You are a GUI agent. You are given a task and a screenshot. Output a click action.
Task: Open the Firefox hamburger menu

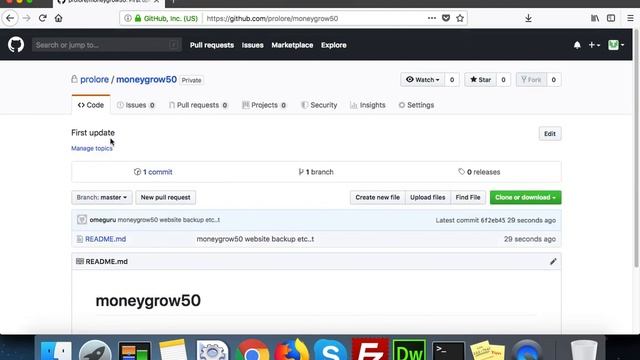click(630, 18)
